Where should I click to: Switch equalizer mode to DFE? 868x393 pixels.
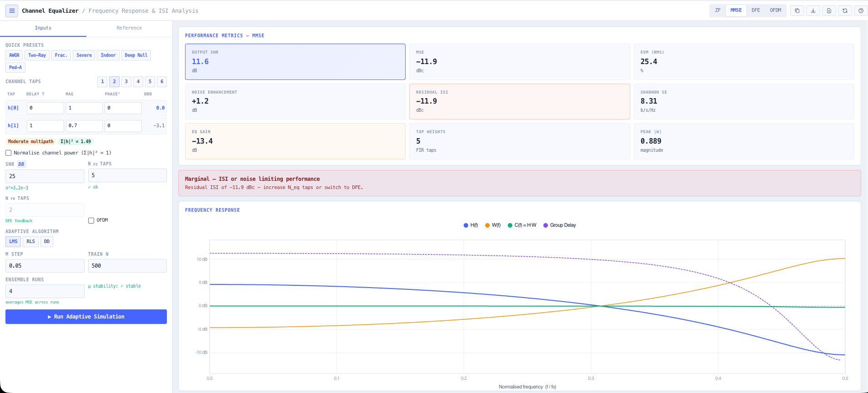click(756, 10)
